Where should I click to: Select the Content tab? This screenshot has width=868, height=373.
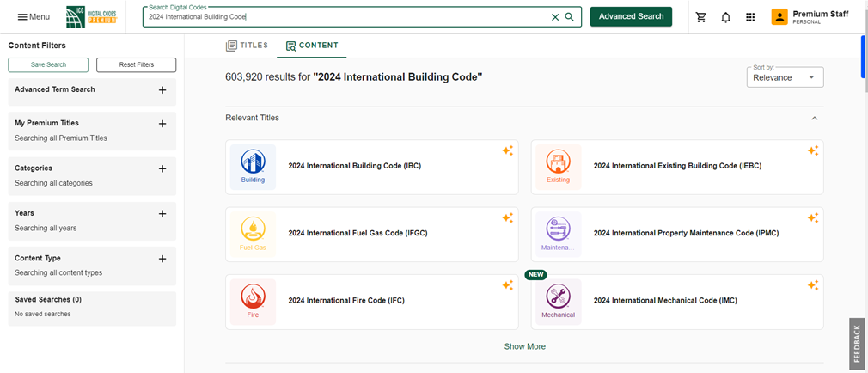[312, 46]
